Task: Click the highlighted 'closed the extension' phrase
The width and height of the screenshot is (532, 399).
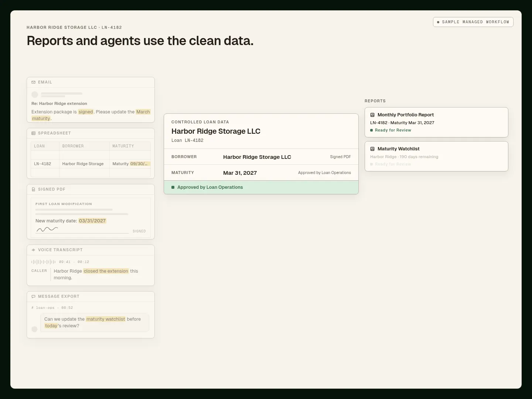Action: pos(106,271)
